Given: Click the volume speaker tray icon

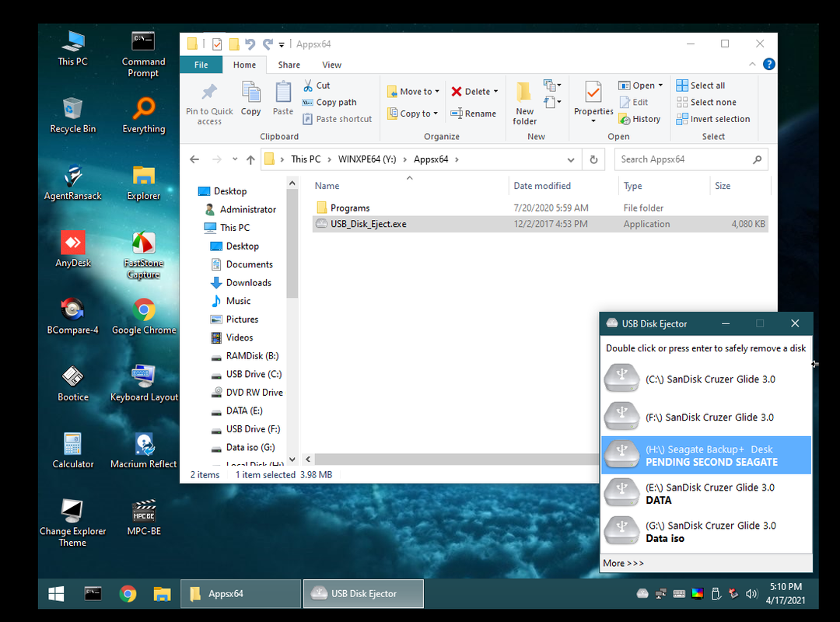Looking at the screenshot, I should coord(751,593).
